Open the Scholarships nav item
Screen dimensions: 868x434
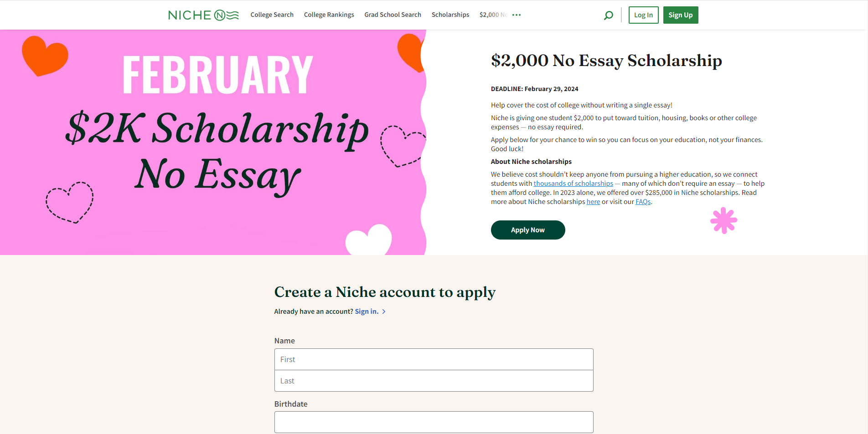point(450,15)
